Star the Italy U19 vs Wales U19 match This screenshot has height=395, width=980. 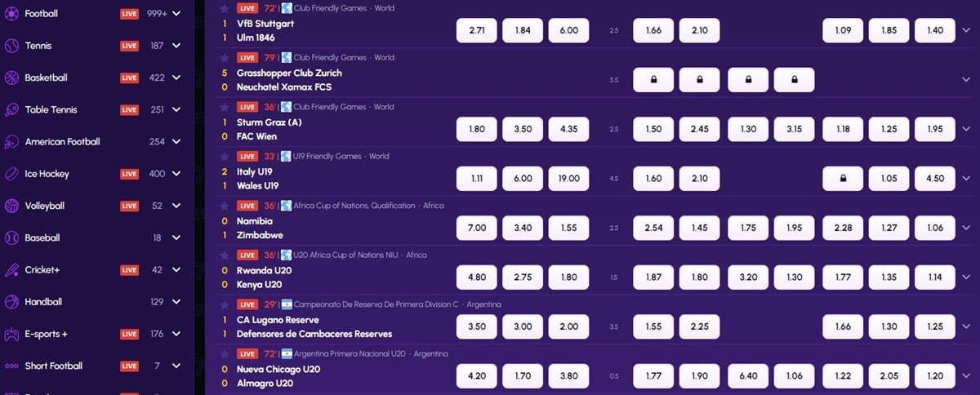[225, 157]
